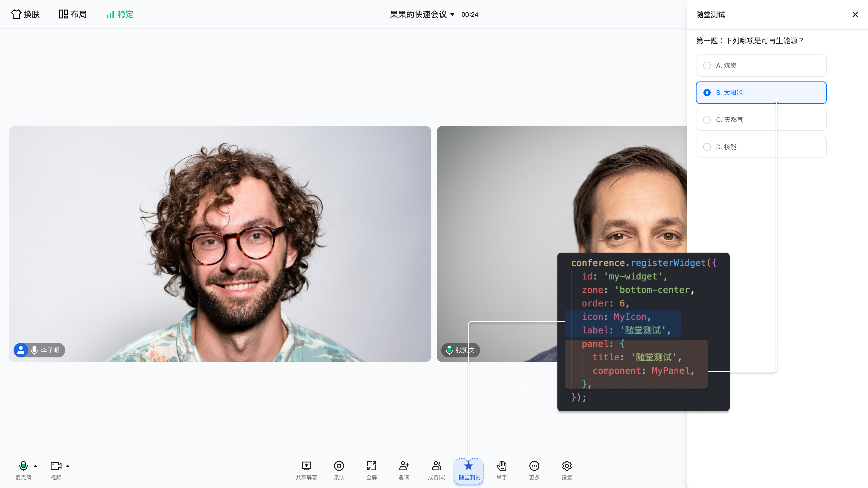868x488 pixels.
Task: Open the 果果的快速会议 title dropdown
Action: coord(422,14)
